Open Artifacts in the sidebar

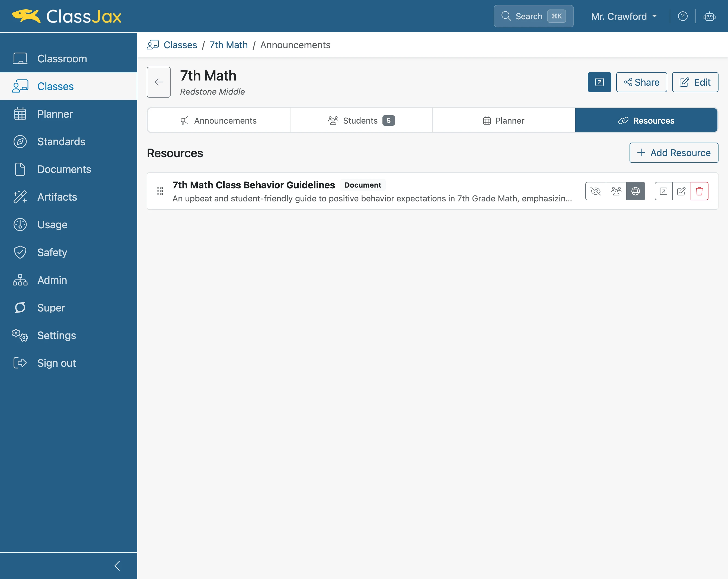pos(69,197)
